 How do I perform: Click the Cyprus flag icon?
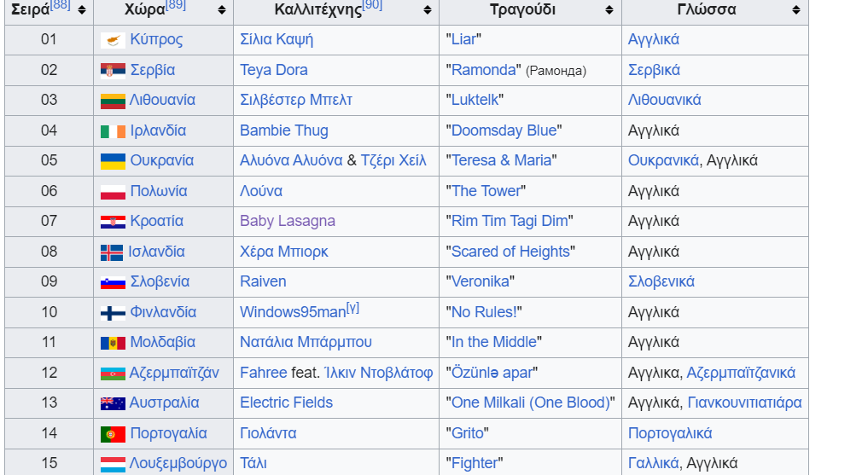coord(113,40)
